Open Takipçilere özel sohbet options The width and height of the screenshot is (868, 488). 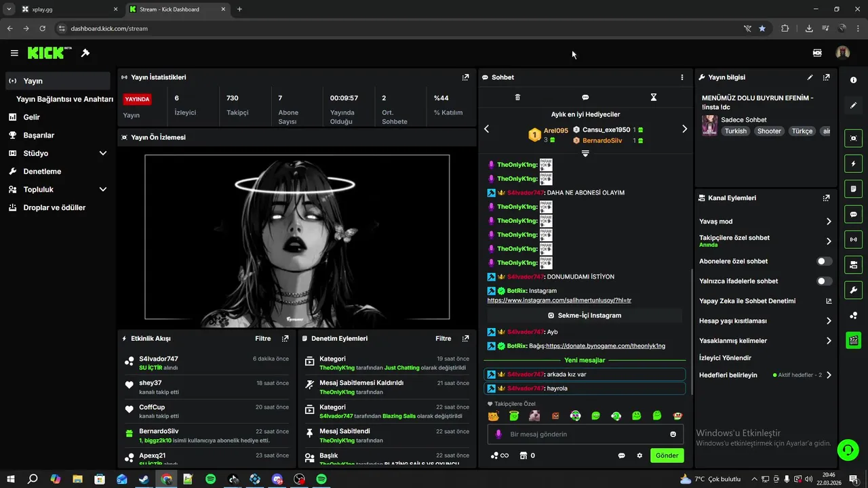coord(765,241)
